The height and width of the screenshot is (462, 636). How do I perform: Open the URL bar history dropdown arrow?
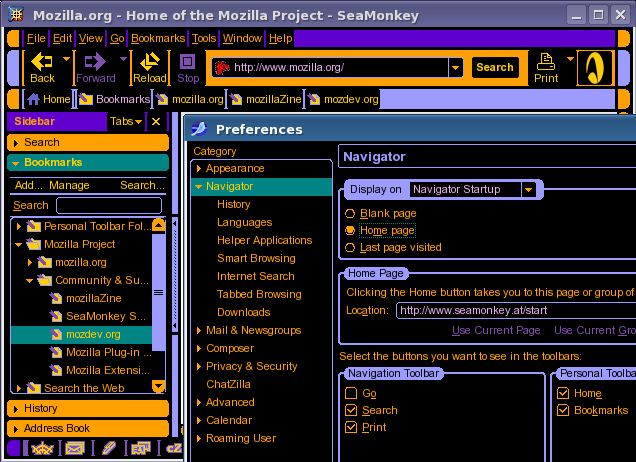(x=456, y=67)
